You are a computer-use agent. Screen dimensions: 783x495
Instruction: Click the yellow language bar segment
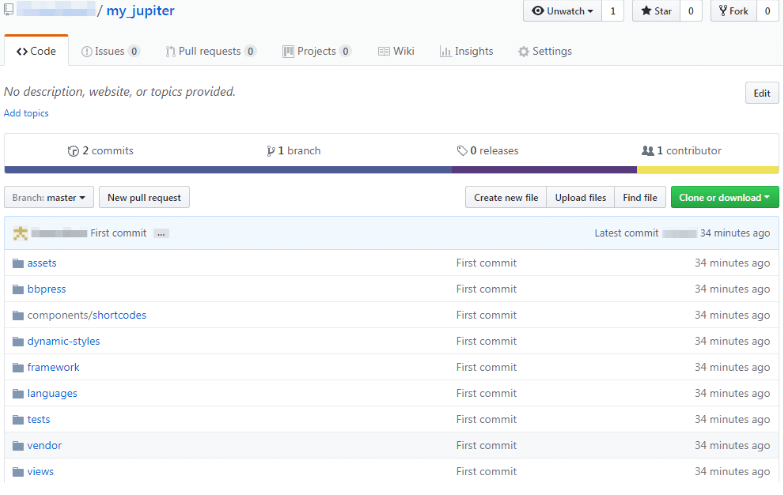(x=708, y=170)
